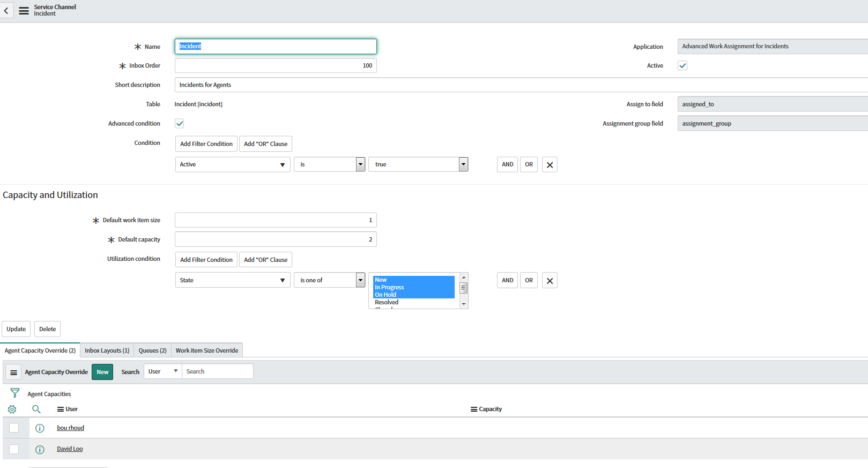868x468 pixels.
Task: Open the 'is' operator dropdown
Action: click(329, 164)
